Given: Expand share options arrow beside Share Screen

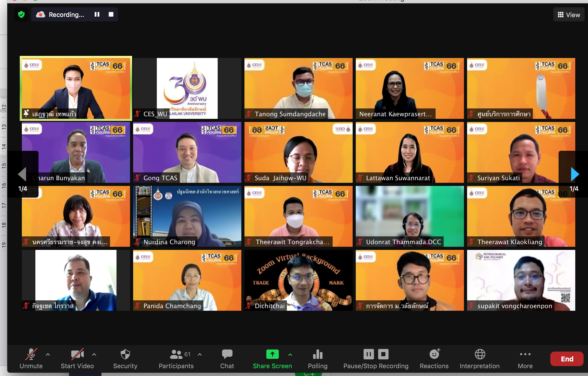Looking at the screenshot, I should [290, 354].
